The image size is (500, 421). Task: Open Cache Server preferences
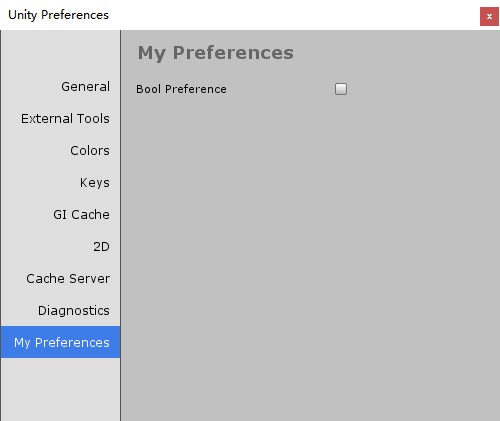point(60,279)
